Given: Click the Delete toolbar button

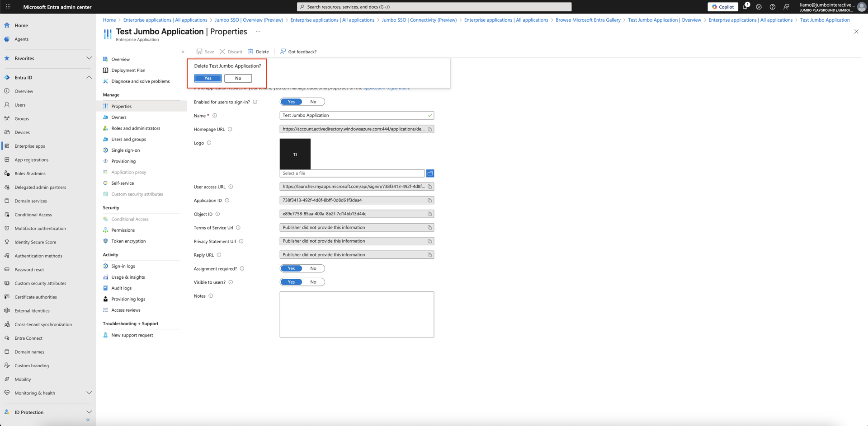Looking at the screenshot, I should tap(258, 51).
